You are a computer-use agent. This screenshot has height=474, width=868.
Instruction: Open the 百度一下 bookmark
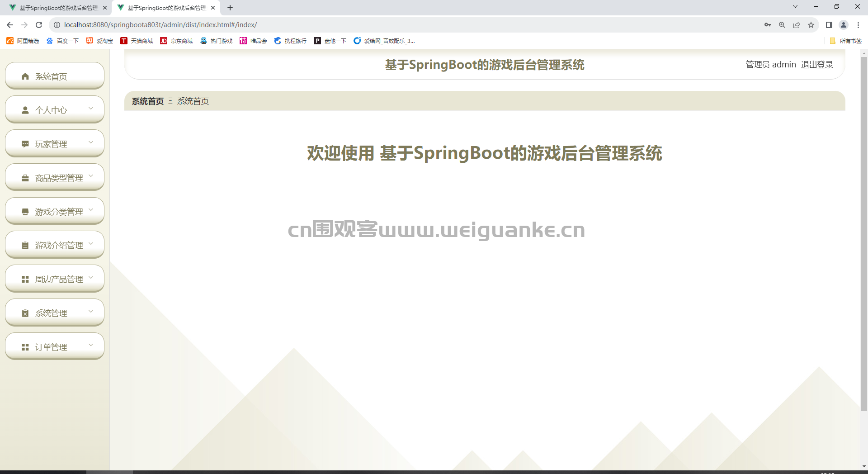[x=62, y=41]
